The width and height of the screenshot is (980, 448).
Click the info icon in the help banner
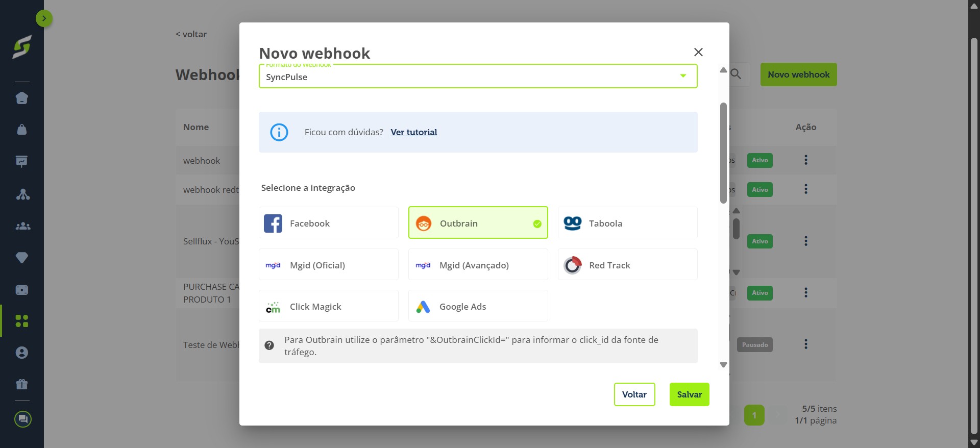(x=279, y=132)
